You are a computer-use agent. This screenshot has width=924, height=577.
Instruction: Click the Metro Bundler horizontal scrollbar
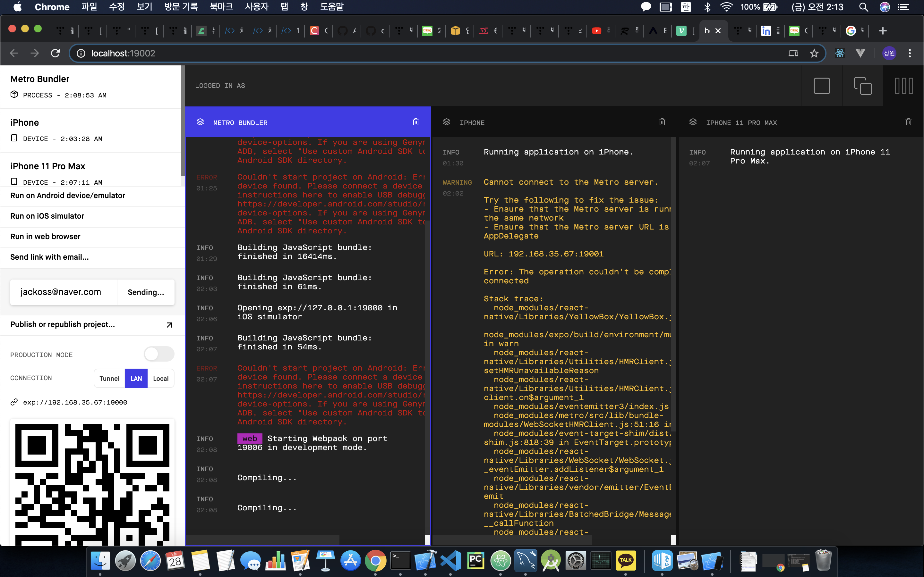[x=263, y=539]
